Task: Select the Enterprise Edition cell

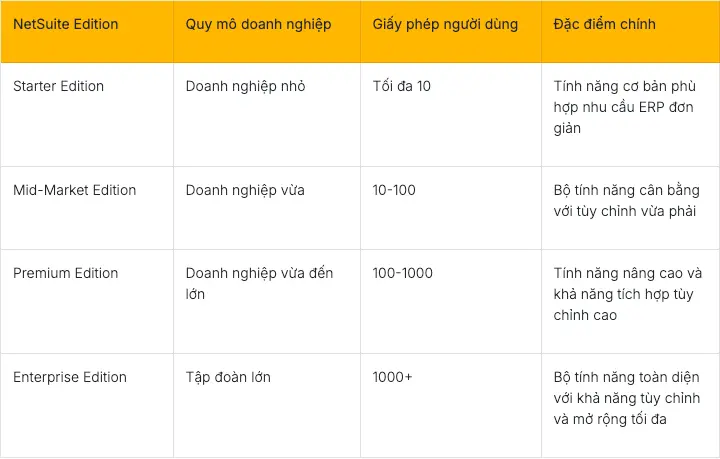Action: [x=70, y=377]
